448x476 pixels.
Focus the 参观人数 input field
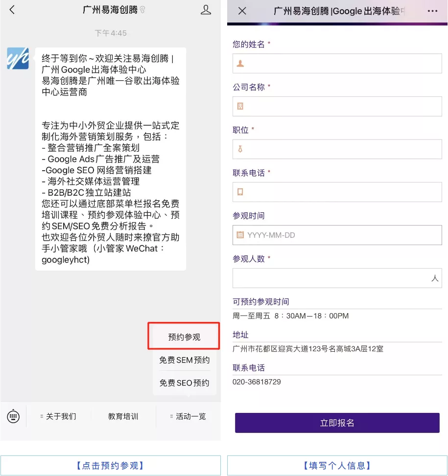pyautogui.click(x=337, y=278)
